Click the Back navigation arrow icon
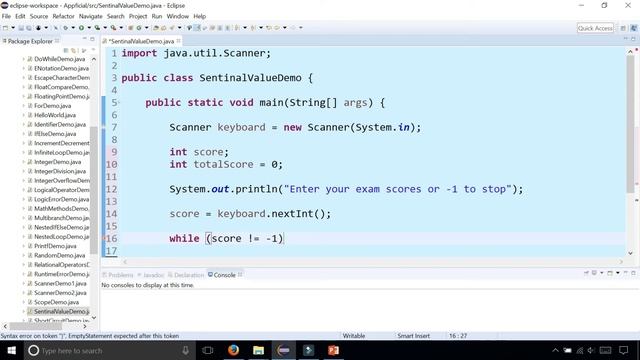 coord(277,28)
